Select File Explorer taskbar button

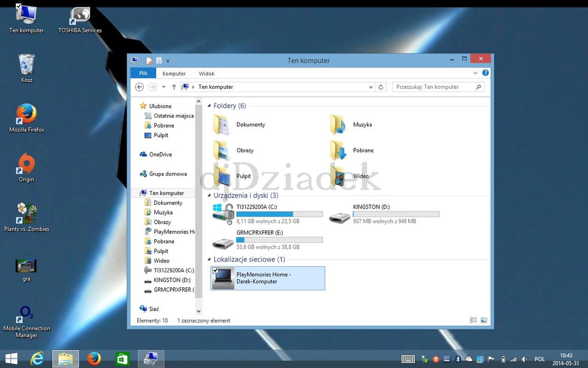(66, 359)
